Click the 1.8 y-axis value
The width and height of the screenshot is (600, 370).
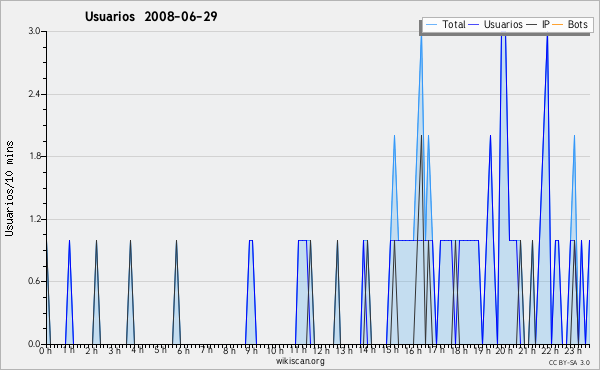[34, 156]
